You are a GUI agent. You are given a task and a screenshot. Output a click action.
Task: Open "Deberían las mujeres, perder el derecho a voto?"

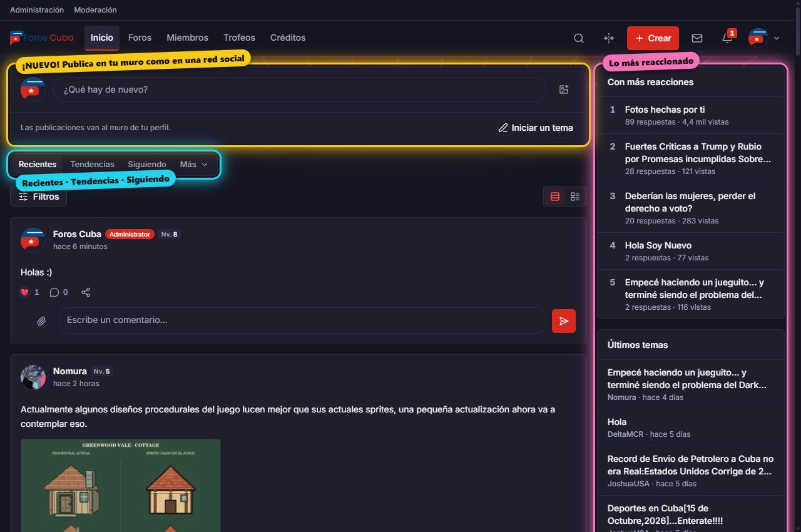[690, 202]
